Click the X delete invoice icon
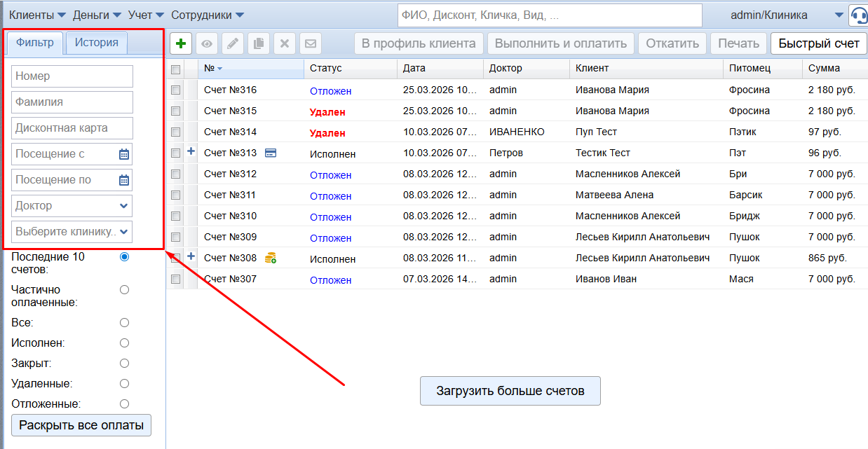The height and width of the screenshot is (449, 868). 285,43
